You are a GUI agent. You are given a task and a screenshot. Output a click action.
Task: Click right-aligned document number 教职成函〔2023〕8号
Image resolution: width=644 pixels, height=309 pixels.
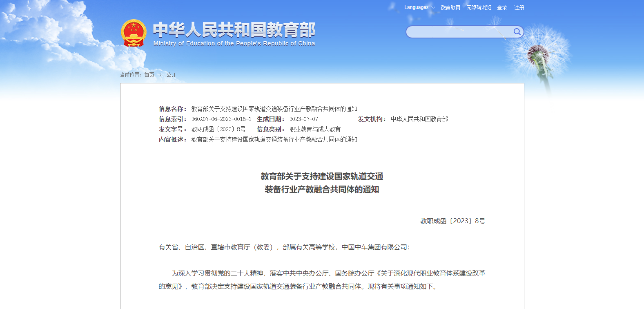(452, 221)
